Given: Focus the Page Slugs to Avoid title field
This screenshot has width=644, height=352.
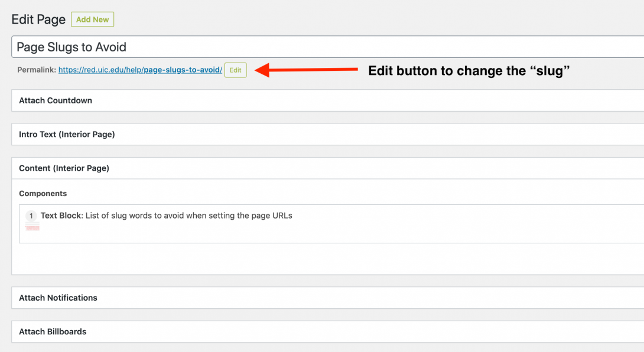Looking at the screenshot, I should pyautogui.click(x=325, y=47).
